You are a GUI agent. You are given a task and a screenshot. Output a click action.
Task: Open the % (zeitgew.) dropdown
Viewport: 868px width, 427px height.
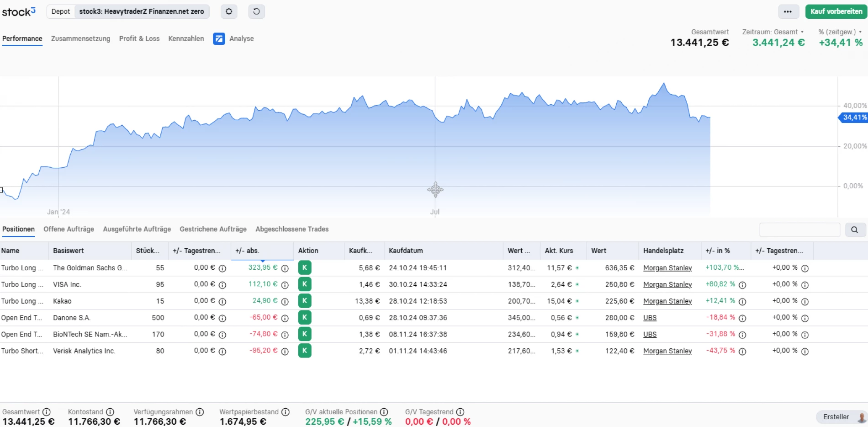[840, 32]
